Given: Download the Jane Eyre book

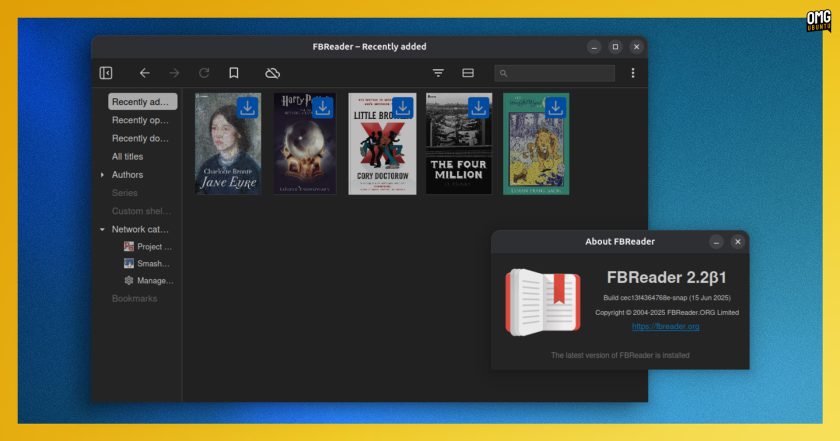Looking at the screenshot, I should (248, 108).
